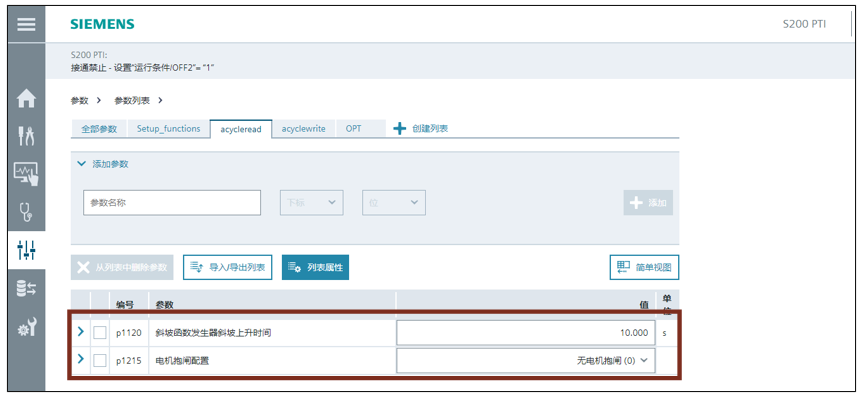861x396 pixels.
Task: Collapse the 添加参数 section
Action: [82, 164]
